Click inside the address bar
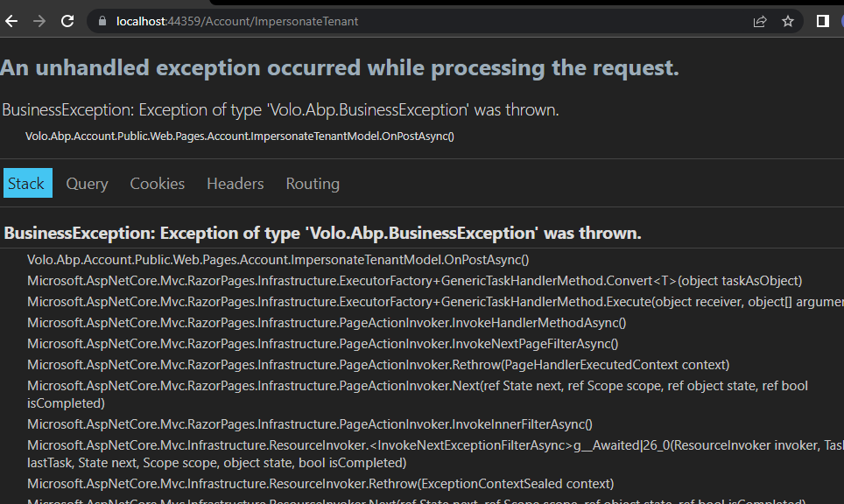Image resolution: width=844 pixels, height=504 pixels. tap(350, 21)
